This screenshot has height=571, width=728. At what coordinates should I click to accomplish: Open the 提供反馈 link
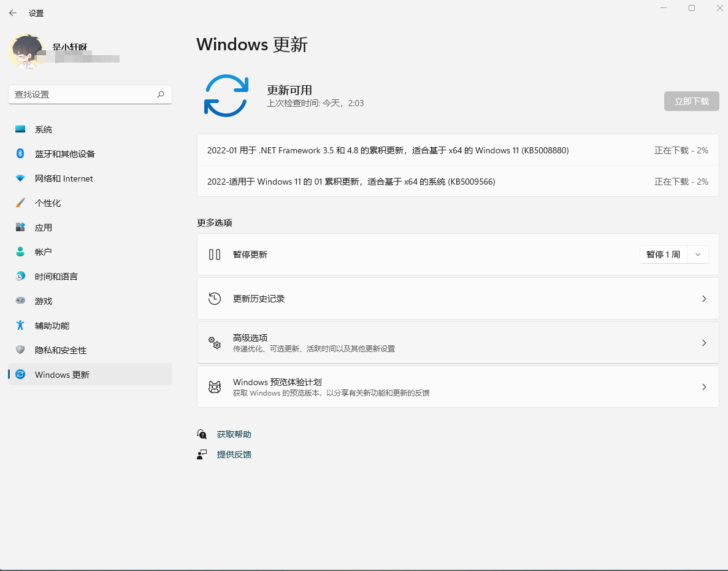[233, 454]
